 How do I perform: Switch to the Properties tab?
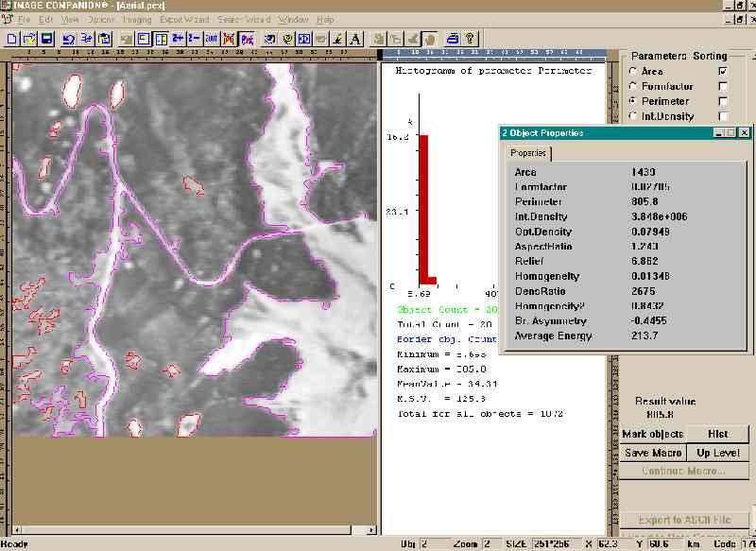coord(528,153)
